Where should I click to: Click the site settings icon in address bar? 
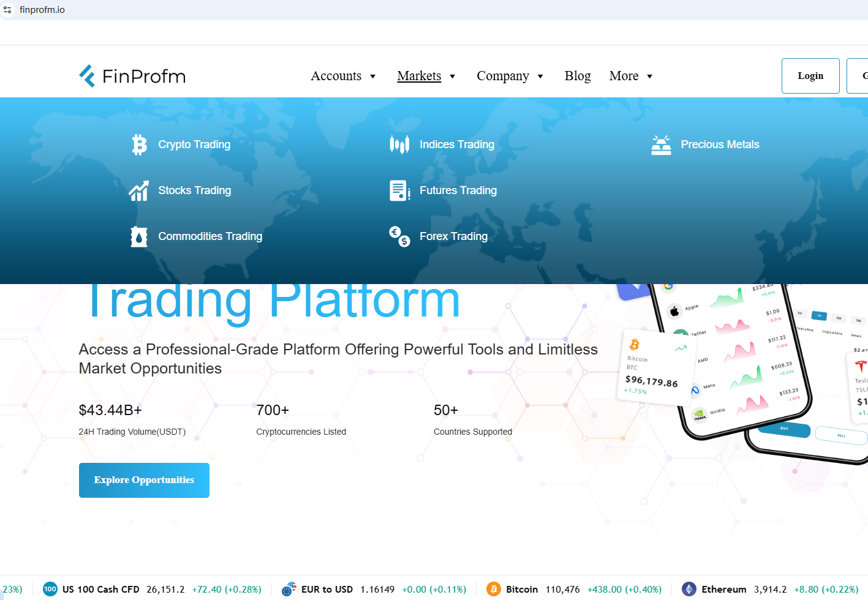click(x=7, y=10)
